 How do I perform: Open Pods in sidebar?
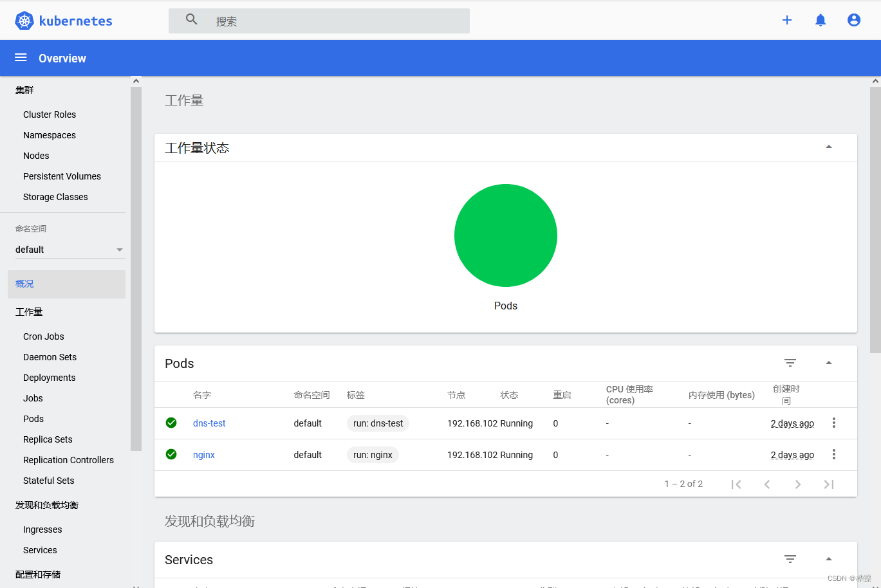pyautogui.click(x=33, y=419)
